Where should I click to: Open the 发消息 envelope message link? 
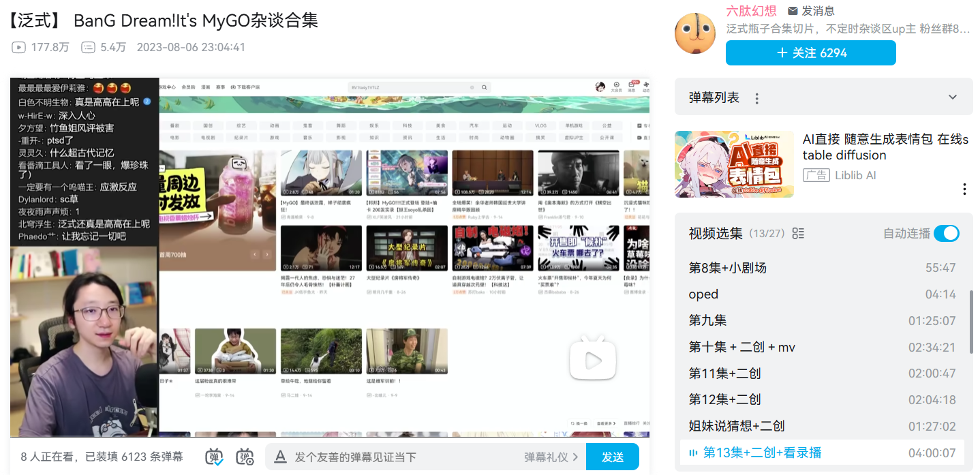(x=811, y=11)
